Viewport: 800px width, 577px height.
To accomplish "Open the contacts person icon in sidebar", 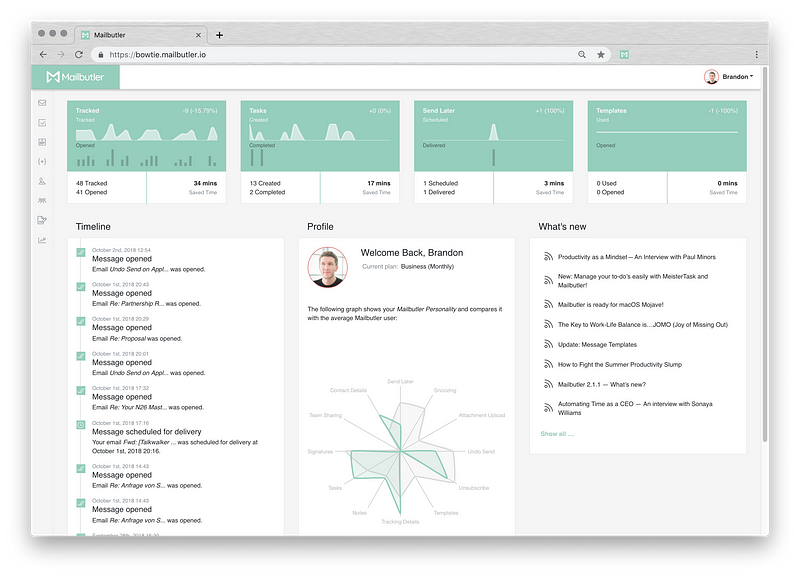I will (x=42, y=181).
